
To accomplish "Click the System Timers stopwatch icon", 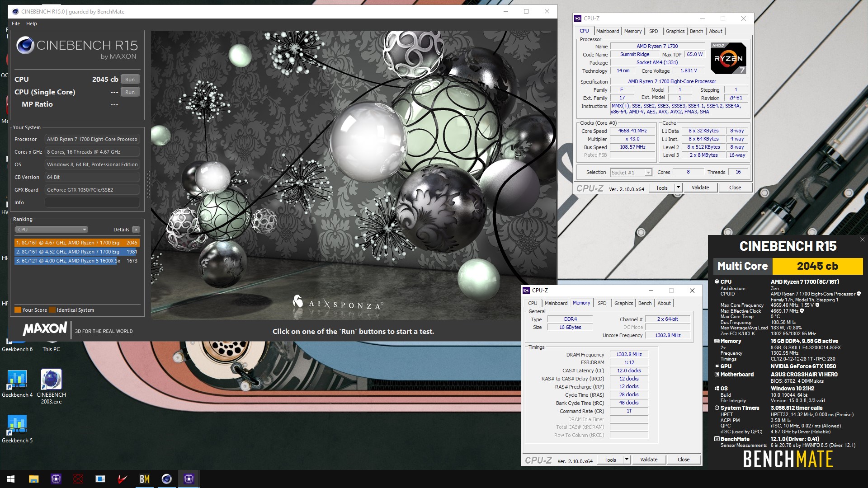I will tap(717, 408).
